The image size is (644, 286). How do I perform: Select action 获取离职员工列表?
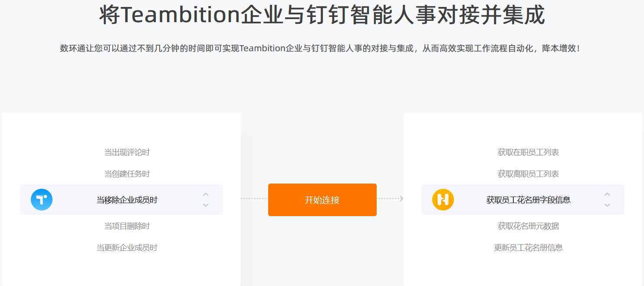click(528, 174)
